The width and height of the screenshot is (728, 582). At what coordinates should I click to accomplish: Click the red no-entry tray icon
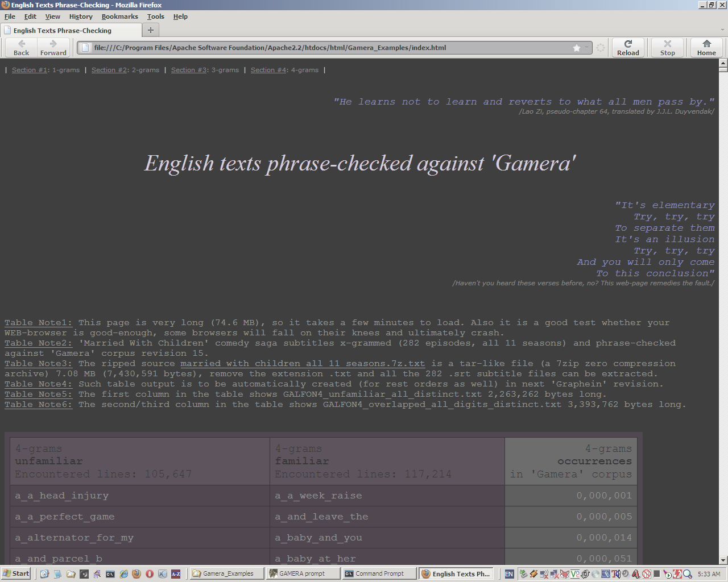tap(647, 574)
